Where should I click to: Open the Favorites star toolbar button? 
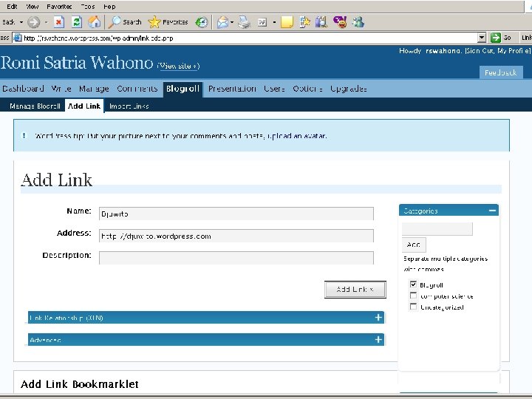(168, 22)
